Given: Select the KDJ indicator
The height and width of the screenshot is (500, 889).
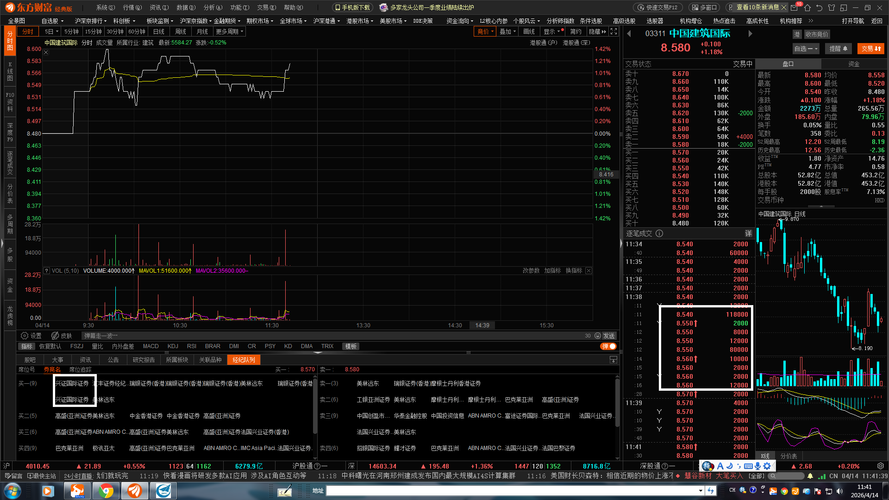Looking at the screenshot, I should pos(173,346).
